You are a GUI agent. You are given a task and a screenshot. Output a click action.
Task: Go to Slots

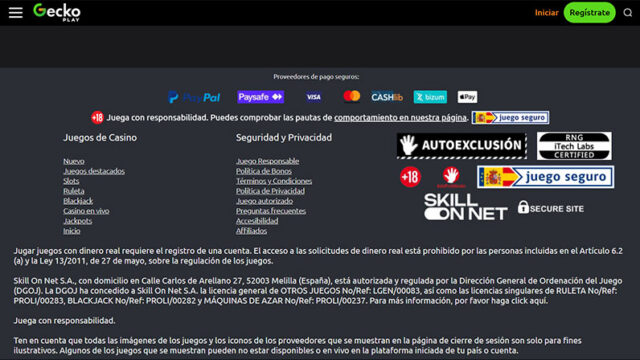click(71, 181)
